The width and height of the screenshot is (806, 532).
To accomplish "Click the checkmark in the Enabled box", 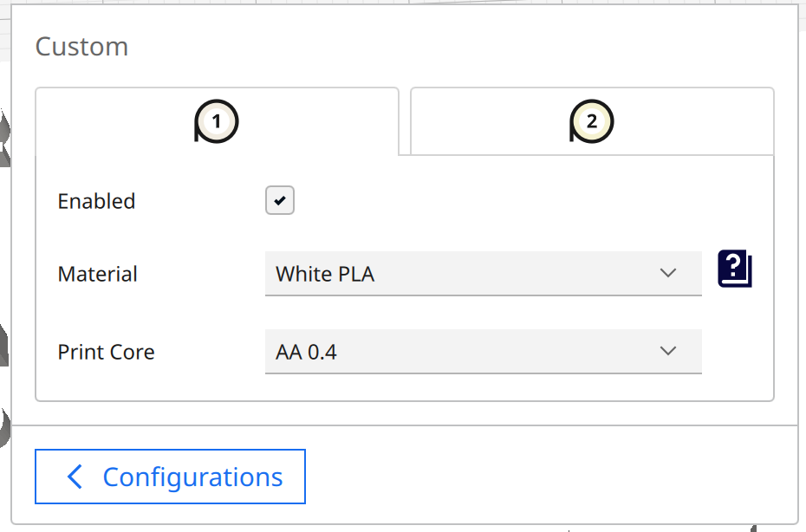I will click(280, 201).
